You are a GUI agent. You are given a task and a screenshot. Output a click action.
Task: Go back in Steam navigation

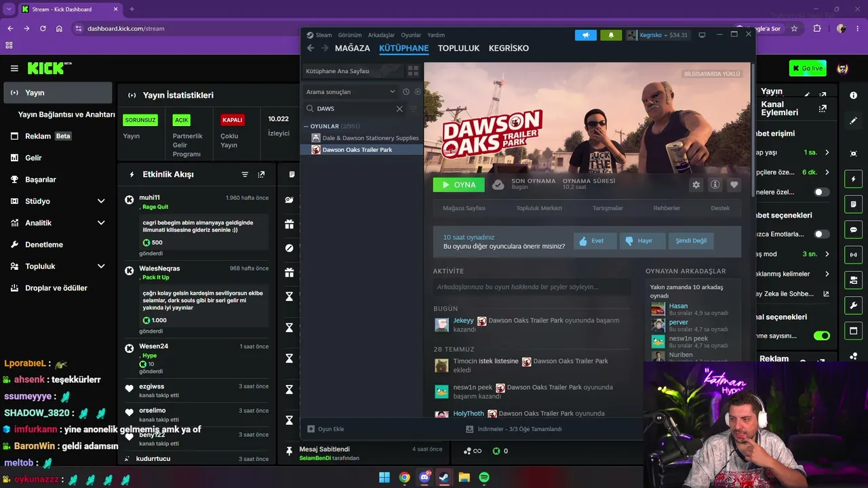point(311,48)
